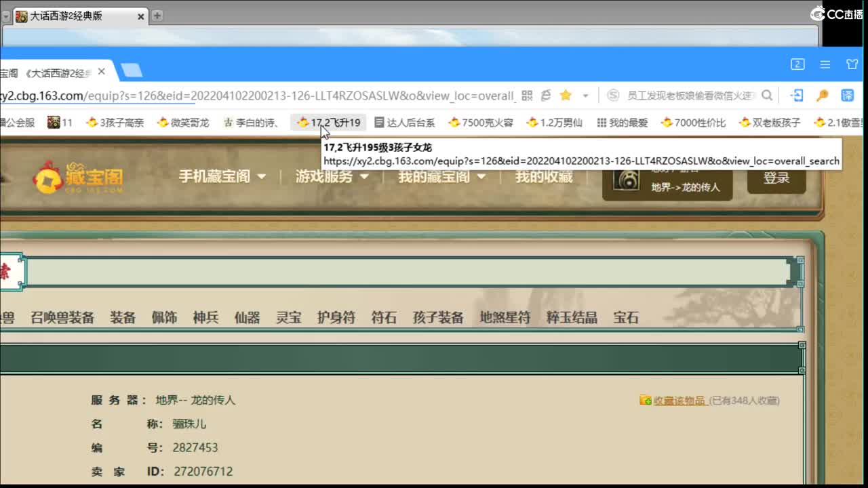Open the skin shirt icon

pos(852,64)
